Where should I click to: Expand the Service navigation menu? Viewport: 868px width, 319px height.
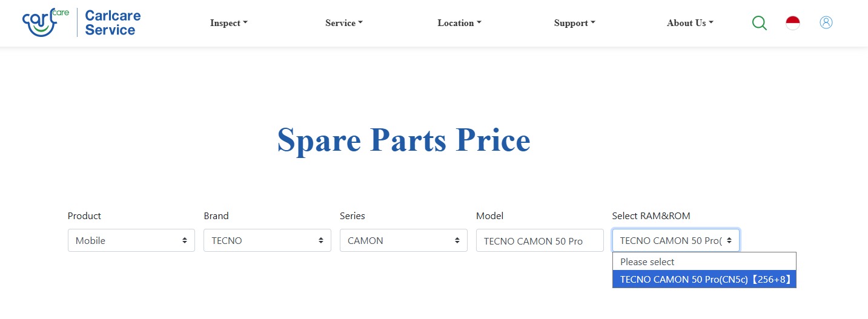[x=343, y=23]
